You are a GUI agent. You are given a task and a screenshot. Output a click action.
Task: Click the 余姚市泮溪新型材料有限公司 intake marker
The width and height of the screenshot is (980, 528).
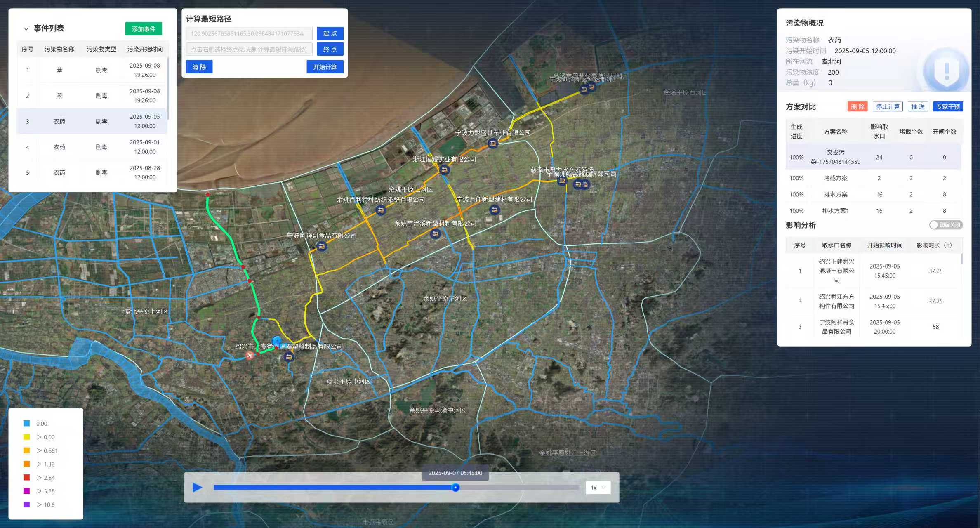click(435, 234)
